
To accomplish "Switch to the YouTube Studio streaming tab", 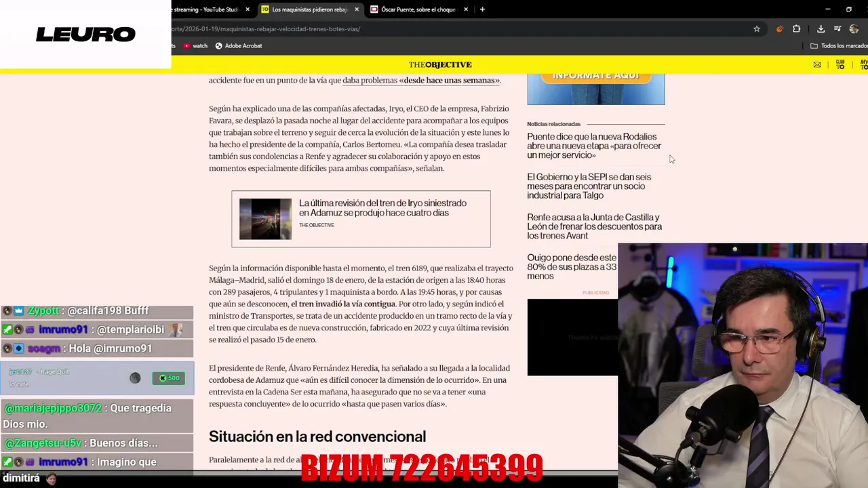I will pyautogui.click(x=205, y=9).
